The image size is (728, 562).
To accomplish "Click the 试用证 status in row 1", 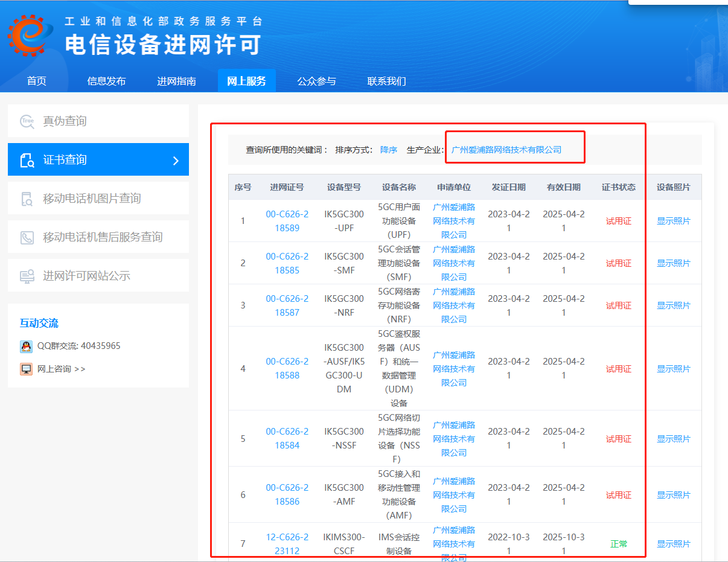I will [x=619, y=221].
